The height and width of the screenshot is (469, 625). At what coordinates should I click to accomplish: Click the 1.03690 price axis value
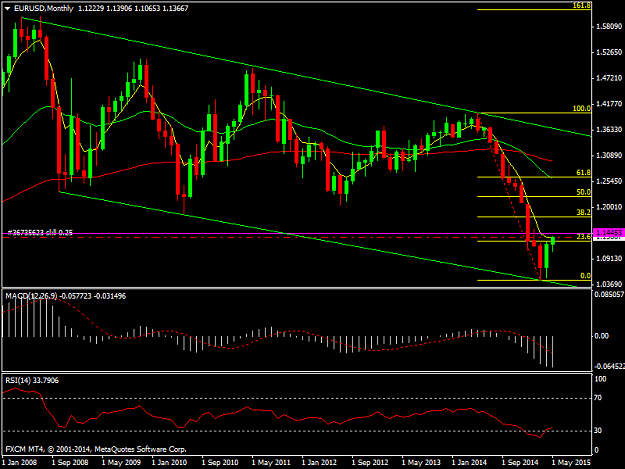(x=609, y=284)
